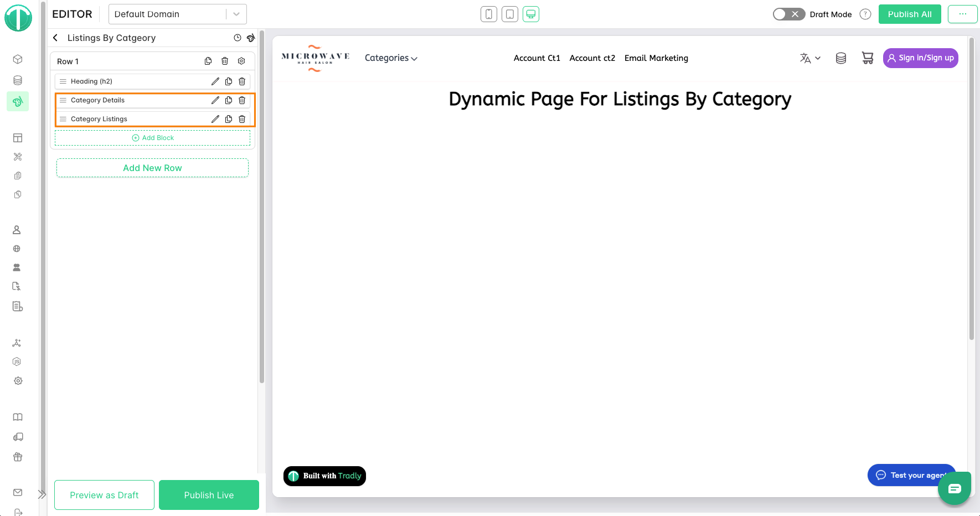The width and height of the screenshot is (980, 516).
Task: Expand the left sidebar with chevrons
Action: (42, 494)
